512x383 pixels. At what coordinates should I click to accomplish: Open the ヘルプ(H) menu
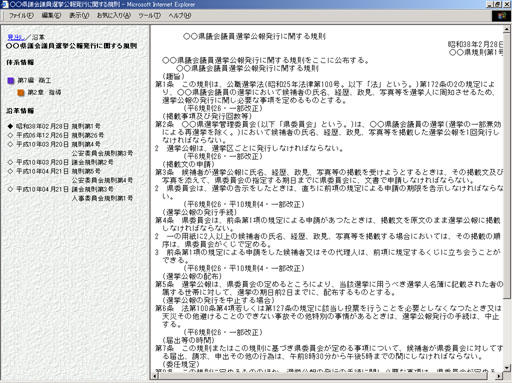179,15
